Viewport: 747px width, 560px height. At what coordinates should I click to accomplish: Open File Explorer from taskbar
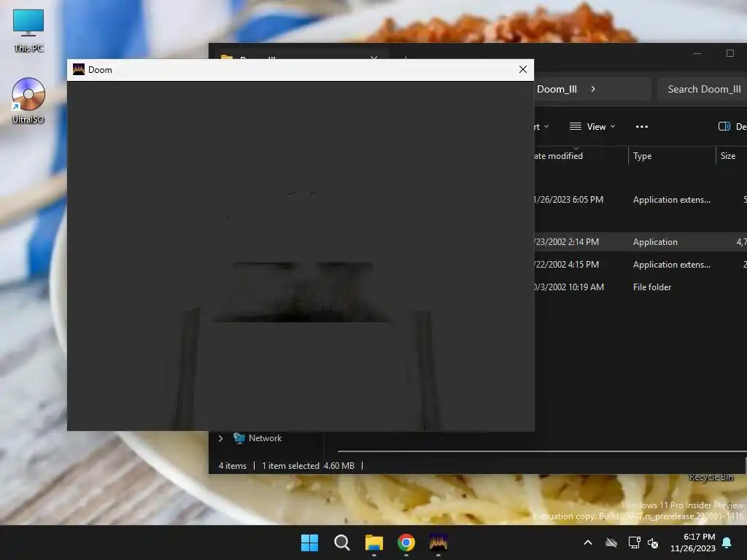point(374,542)
